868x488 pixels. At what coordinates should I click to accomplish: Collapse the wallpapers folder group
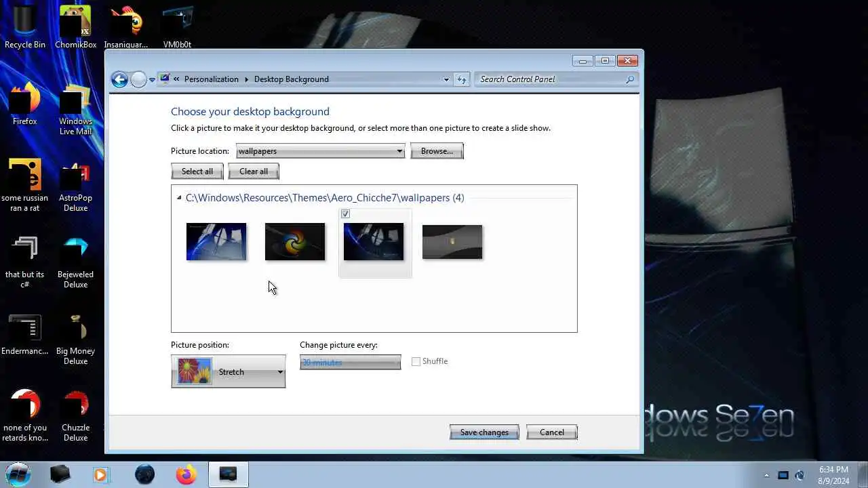(179, 198)
